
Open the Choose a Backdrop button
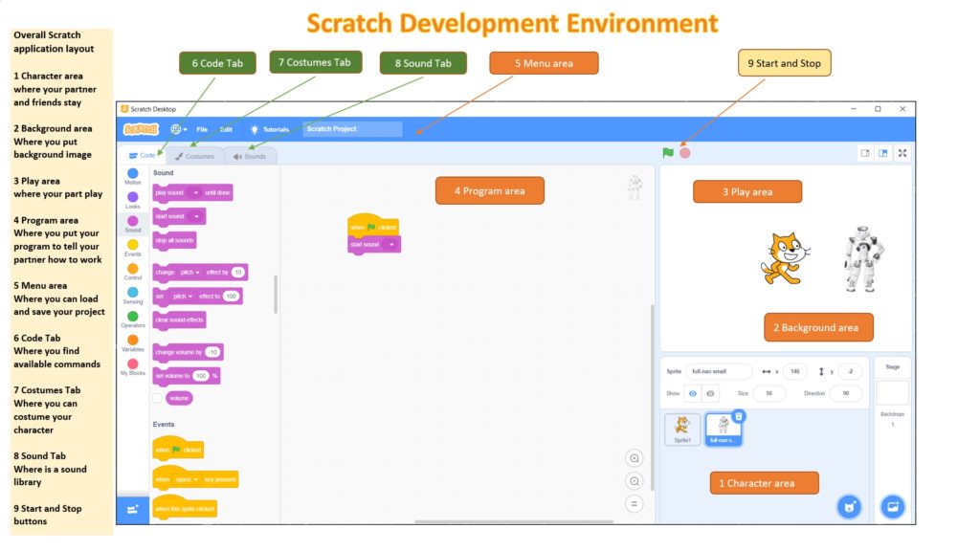coord(892,506)
